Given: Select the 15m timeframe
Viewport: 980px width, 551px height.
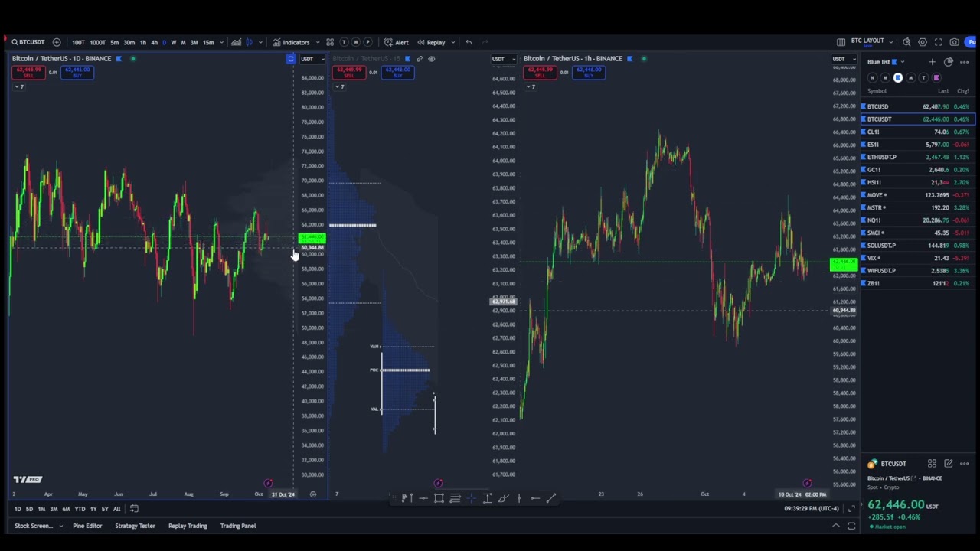Looking at the screenshot, I should [x=208, y=42].
